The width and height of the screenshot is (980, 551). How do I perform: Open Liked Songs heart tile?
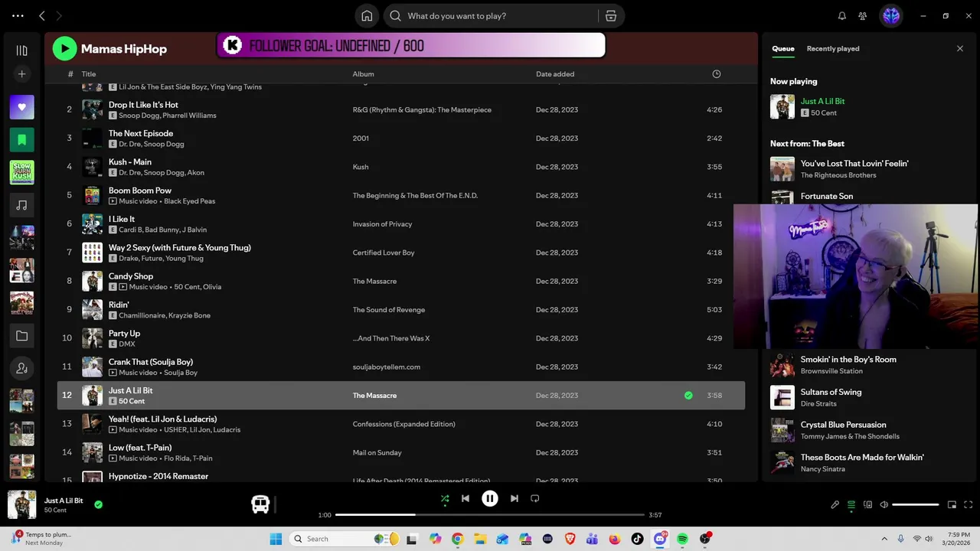pyautogui.click(x=21, y=107)
